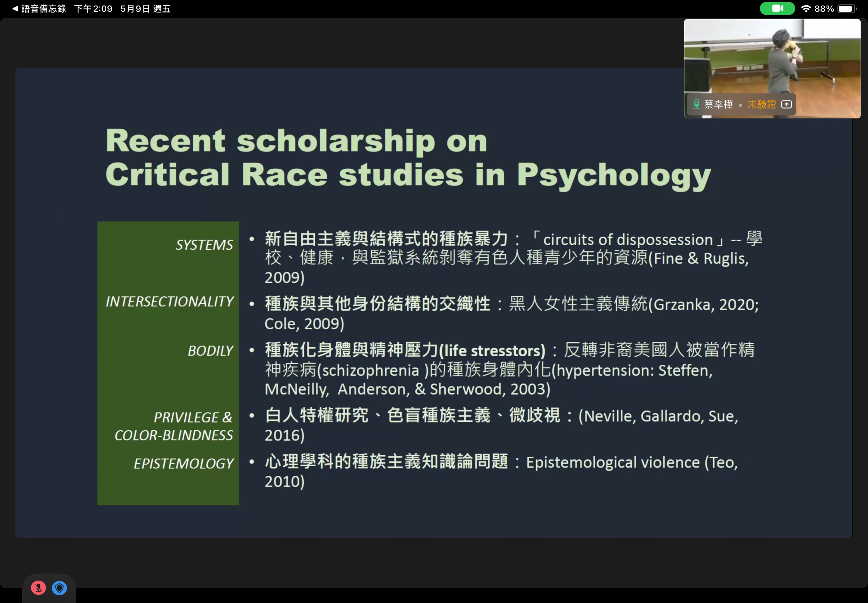Open the blue security shield icon
The width and height of the screenshot is (868, 603).
(x=59, y=588)
